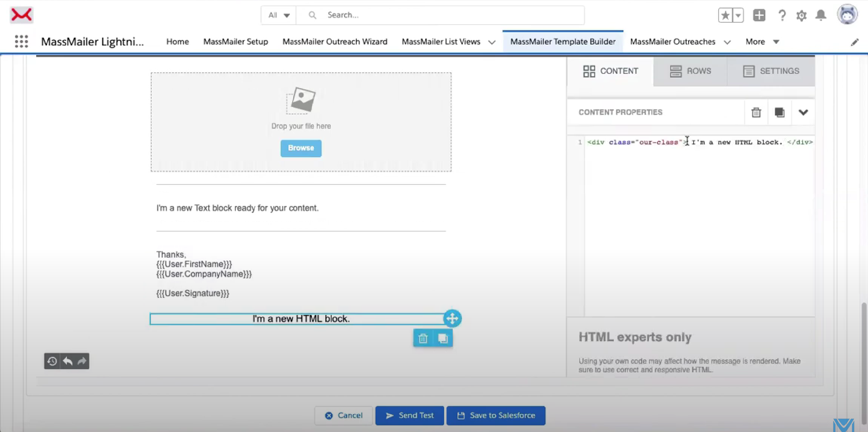
Task: Open the favorites list dropdown arrow
Action: 738,15
